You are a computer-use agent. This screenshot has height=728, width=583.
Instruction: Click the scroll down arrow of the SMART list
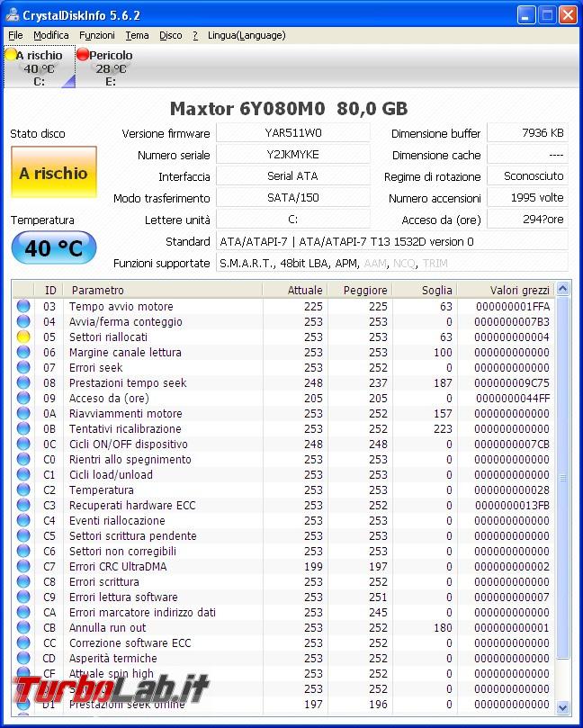pyautogui.click(x=562, y=707)
